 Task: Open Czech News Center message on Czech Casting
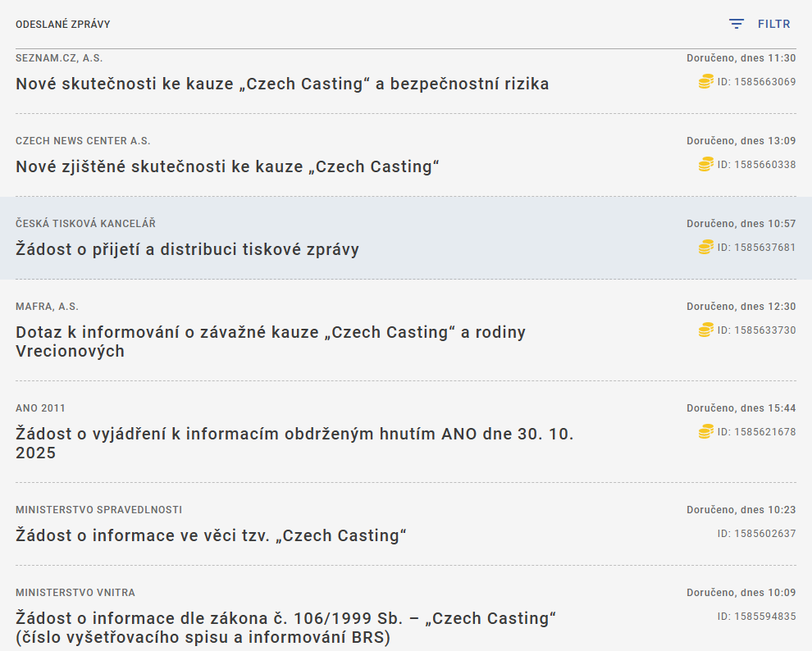click(227, 166)
